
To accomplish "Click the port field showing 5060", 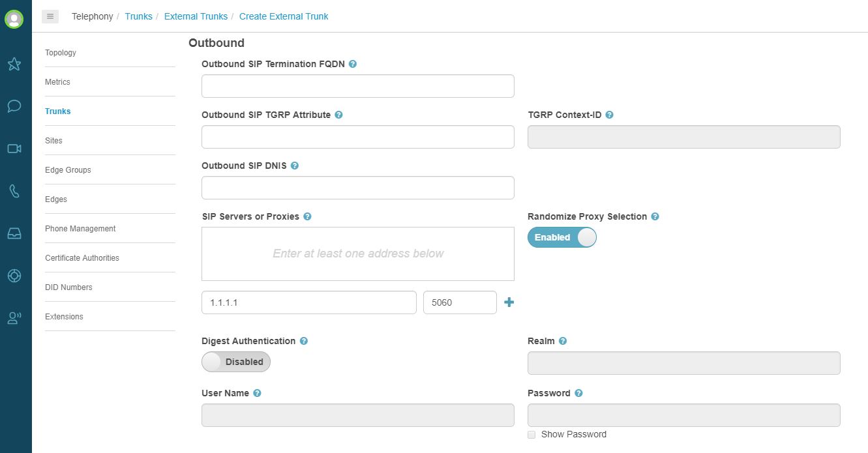I will click(460, 302).
